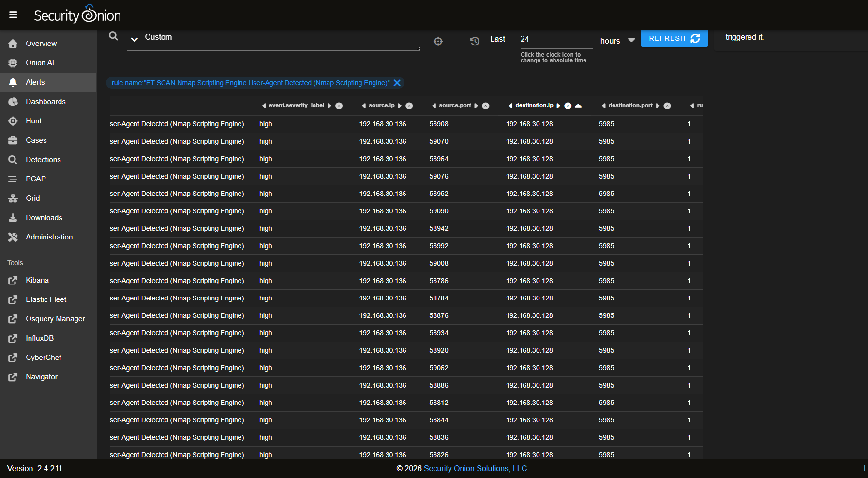Open Kibana external tool link
The image size is (868, 478).
48,280
